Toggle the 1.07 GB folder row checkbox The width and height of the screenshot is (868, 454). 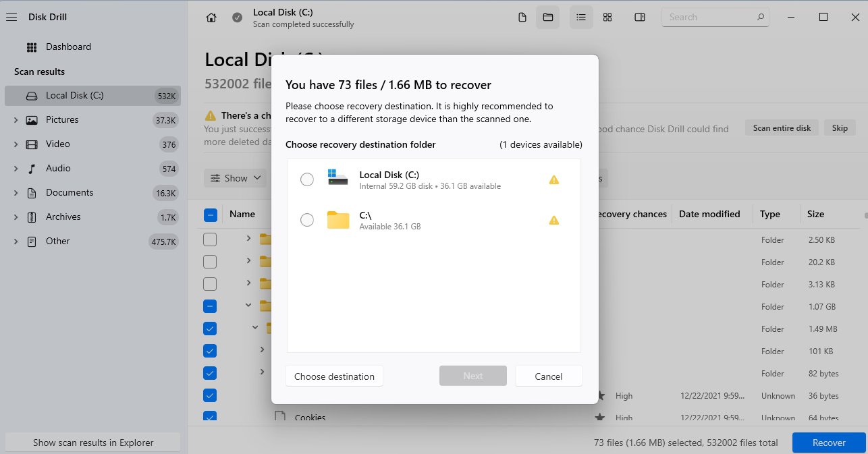(x=211, y=306)
